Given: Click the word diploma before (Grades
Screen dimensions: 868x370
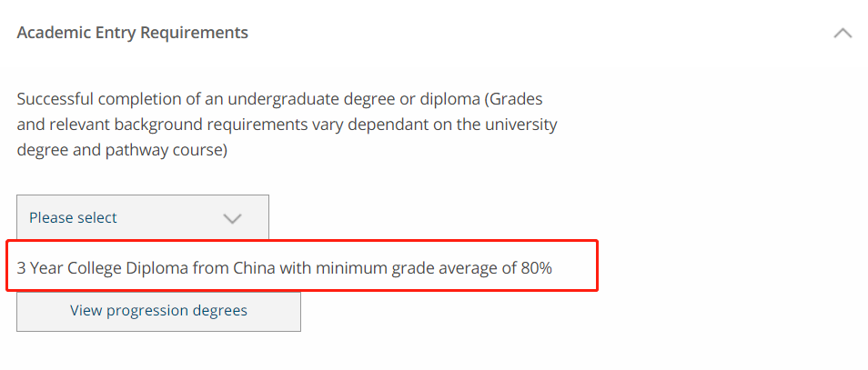Looking at the screenshot, I should (448, 98).
